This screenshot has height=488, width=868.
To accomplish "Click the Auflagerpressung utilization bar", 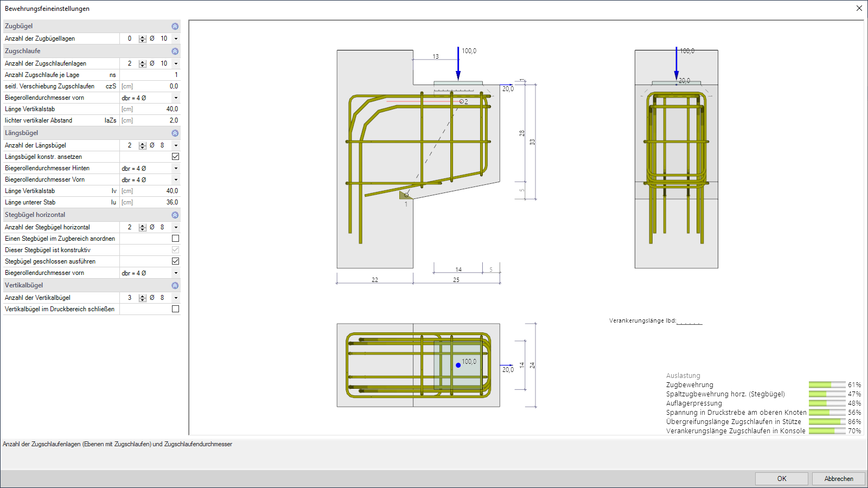I will click(827, 403).
